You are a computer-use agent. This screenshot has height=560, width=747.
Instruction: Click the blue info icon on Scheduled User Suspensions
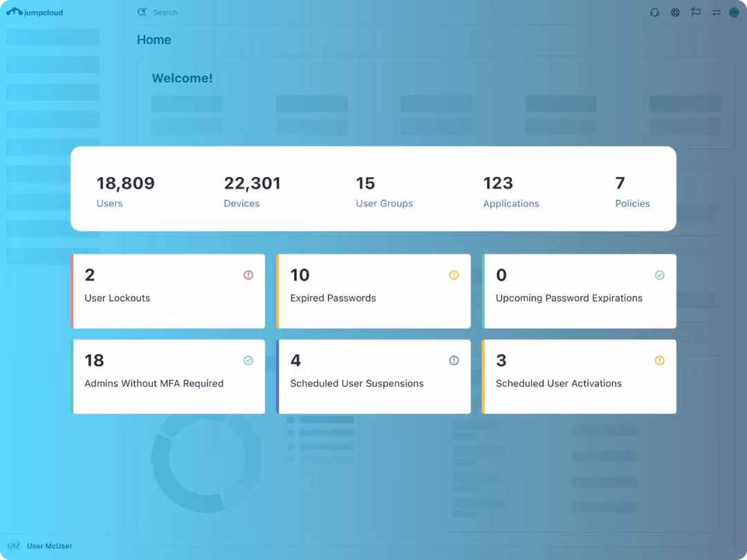(454, 360)
